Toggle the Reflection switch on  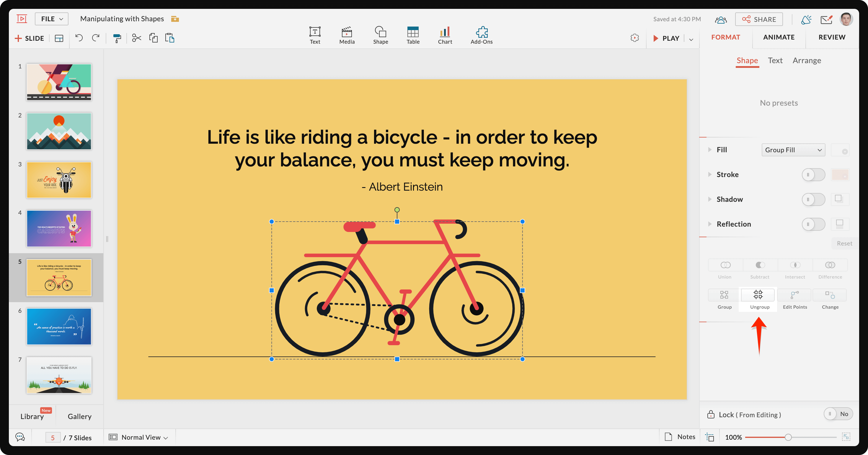(813, 224)
